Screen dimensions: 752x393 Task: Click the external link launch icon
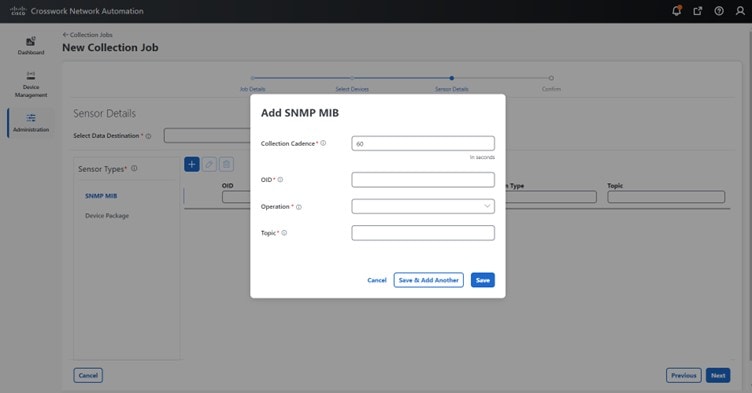click(x=698, y=11)
